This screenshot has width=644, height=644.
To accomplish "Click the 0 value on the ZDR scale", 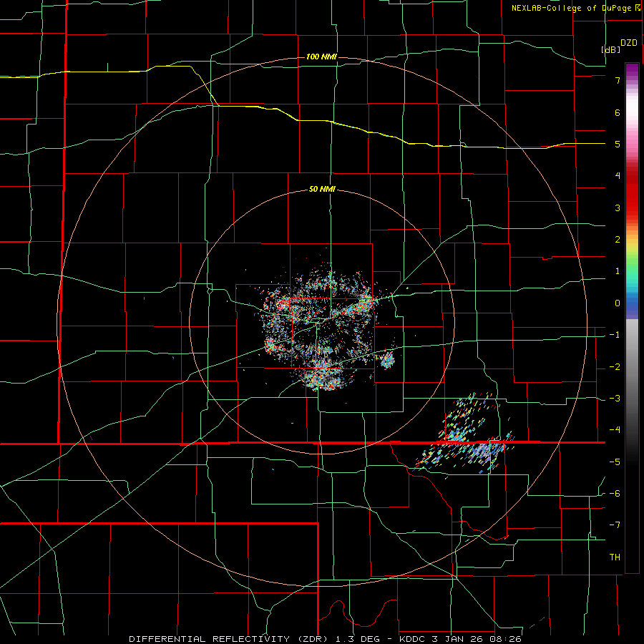I will coord(618,303).
